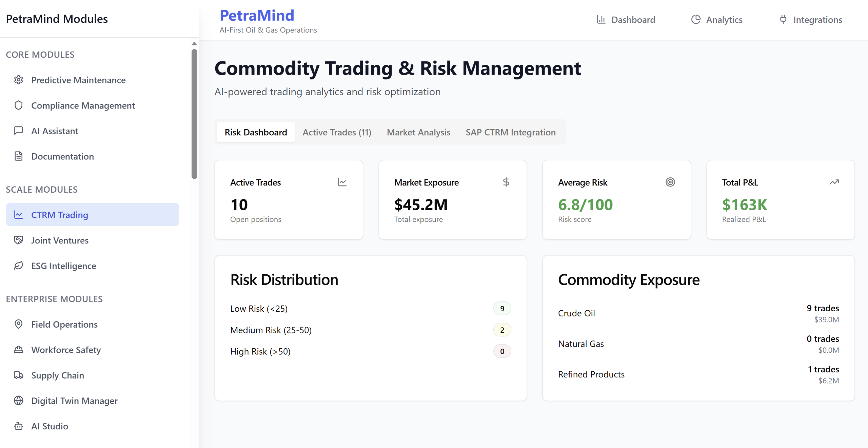Click the Workforce Safety hard hat icon
The height and width of the screenshot is (448, 868).
pos(19,350)
